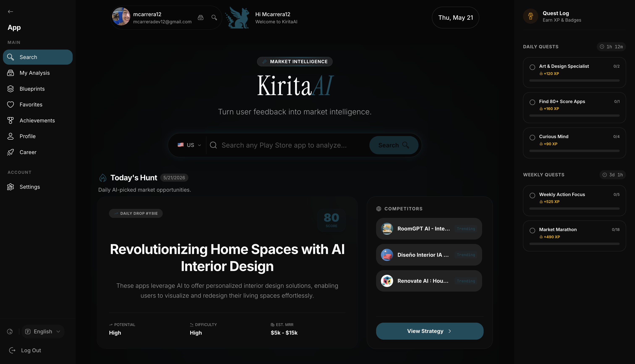This screenshot has height=364, width=635.
Task: View Achievements page
Action: 38,120
